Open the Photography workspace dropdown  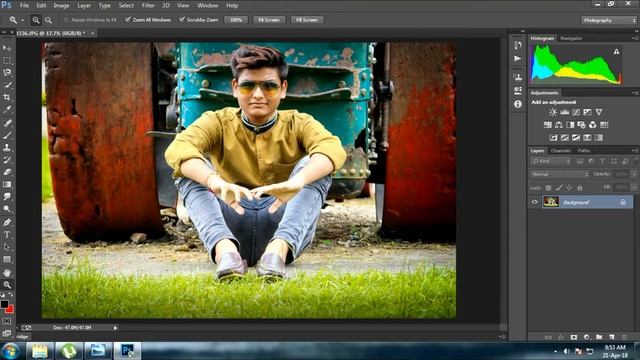[609, 20]
